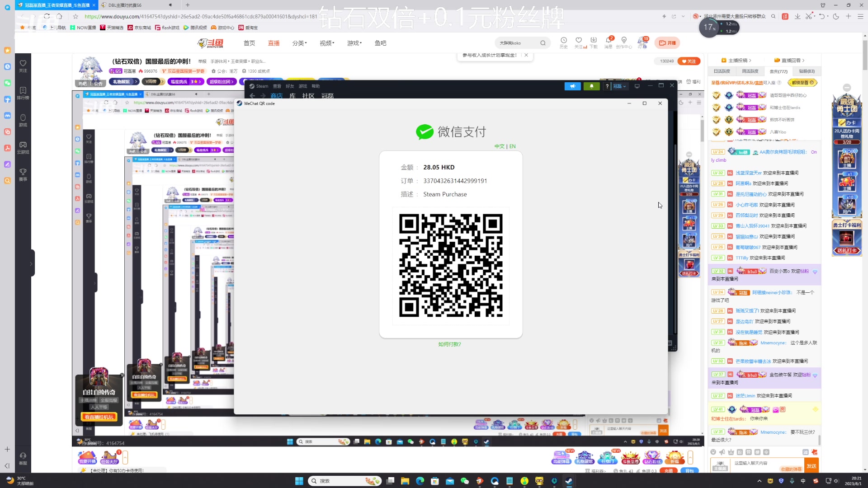868x488 pixels.
Task: Click 关注 heart in dark left sidebar
Action: coord(23,66)
